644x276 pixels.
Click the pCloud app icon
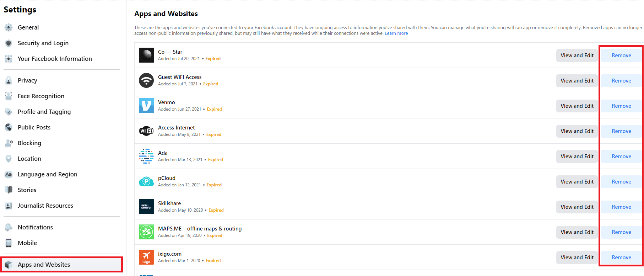146,181
